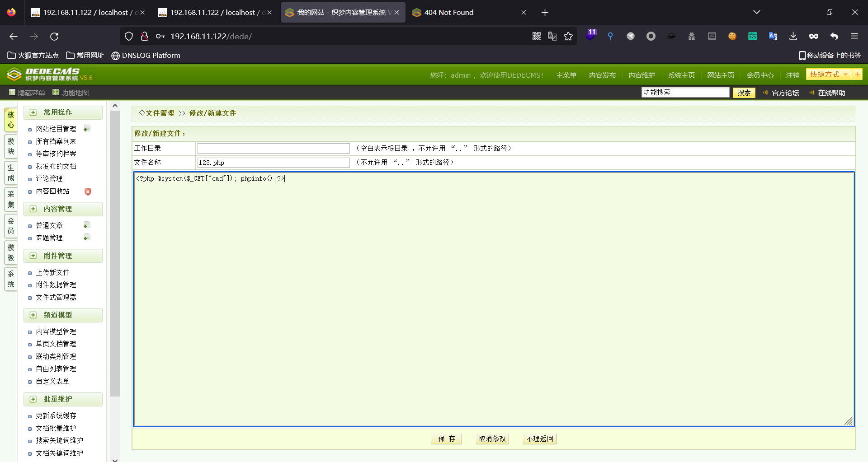
Task: Open the 快捷方式 dropdown
Action: (x=829, y=75)
